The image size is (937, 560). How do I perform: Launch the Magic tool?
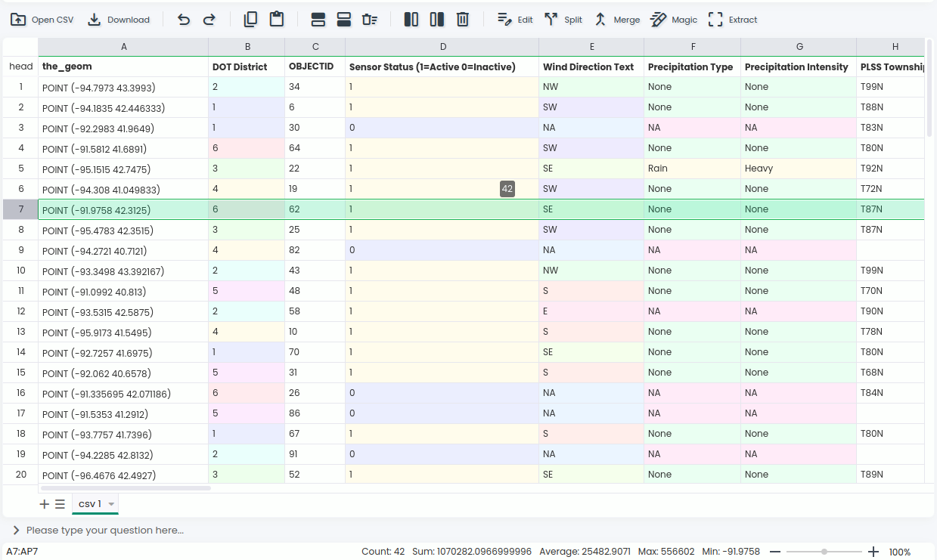click(x=673, y=20)
